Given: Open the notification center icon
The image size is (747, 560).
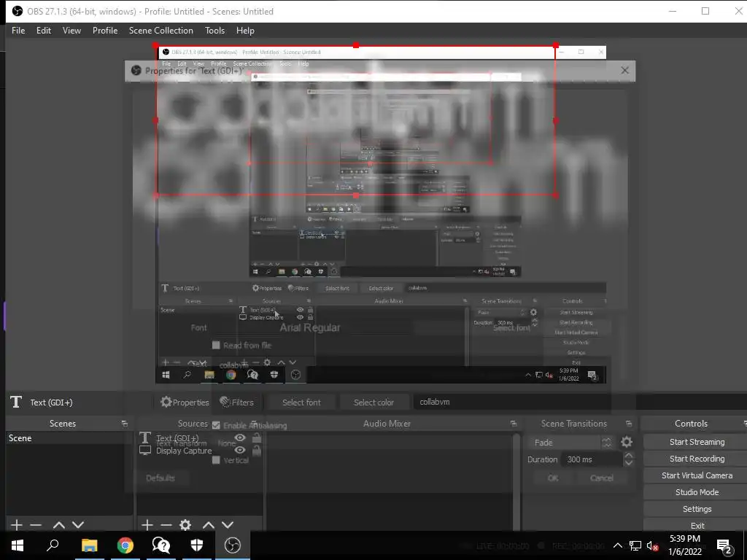Looking at the screenshot, I should (724, 545).
